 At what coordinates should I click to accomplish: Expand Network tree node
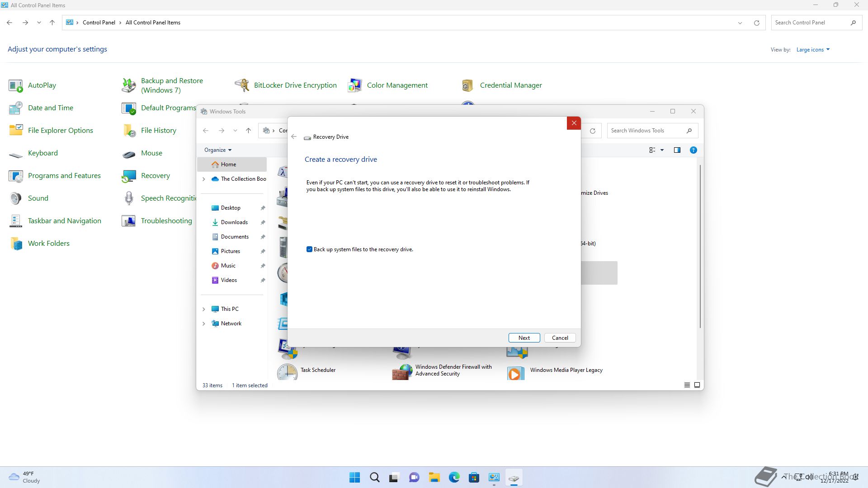coord(203,324)
